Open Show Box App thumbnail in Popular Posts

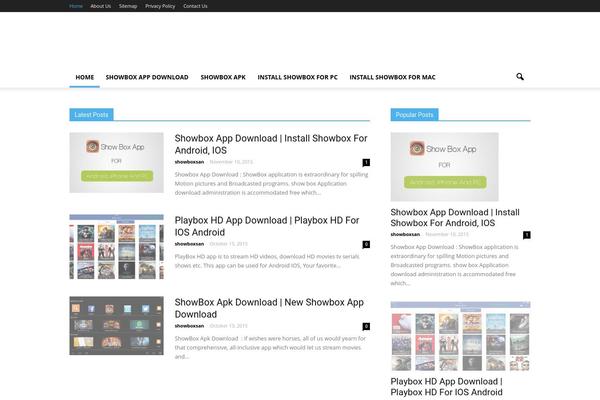[x=444, y=167]
